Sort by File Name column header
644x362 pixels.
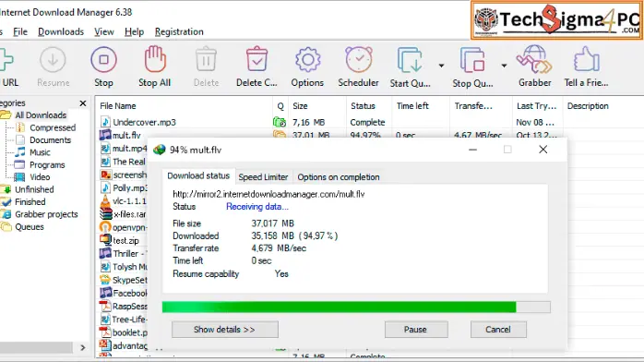[118, 106]
